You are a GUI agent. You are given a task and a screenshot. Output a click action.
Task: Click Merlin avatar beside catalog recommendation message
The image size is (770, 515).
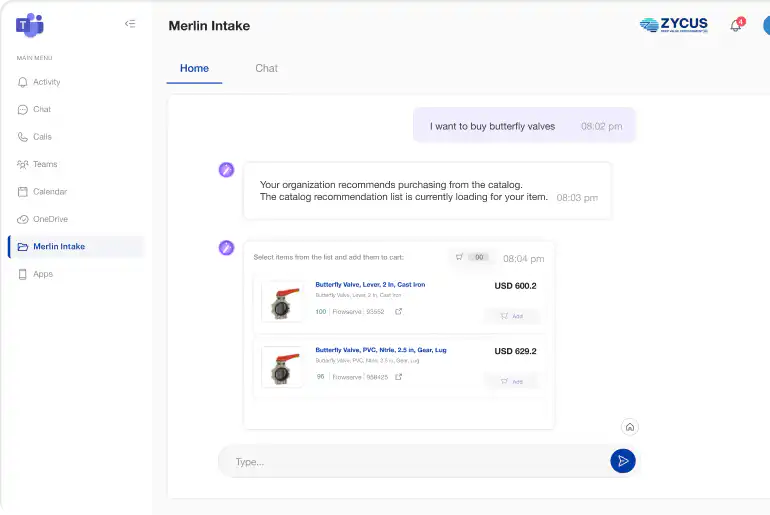click(x=226, y=170)
